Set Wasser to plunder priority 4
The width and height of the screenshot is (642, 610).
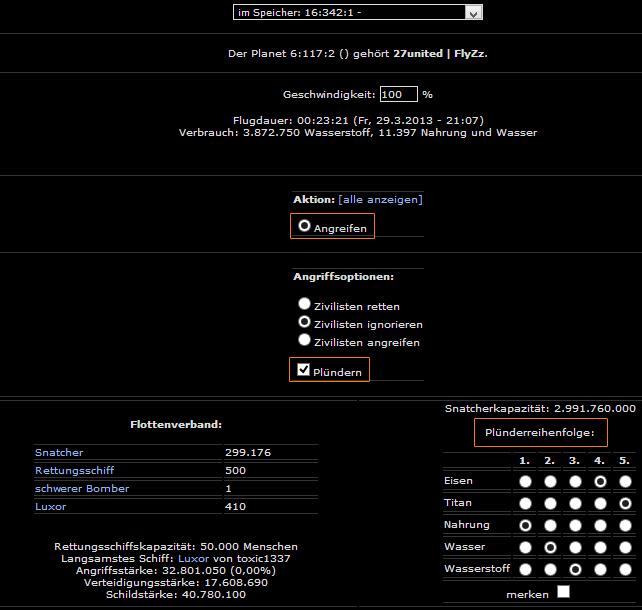[x=599, y=547]
